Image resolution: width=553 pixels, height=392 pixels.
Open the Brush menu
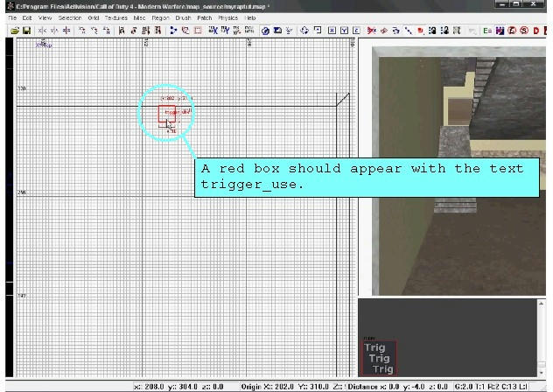pos(182,17)
